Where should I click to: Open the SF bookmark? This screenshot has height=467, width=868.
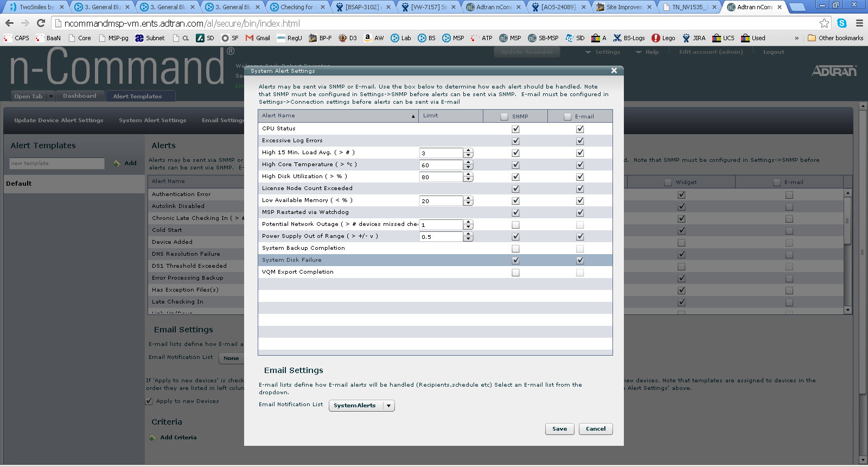coord(230,38)
